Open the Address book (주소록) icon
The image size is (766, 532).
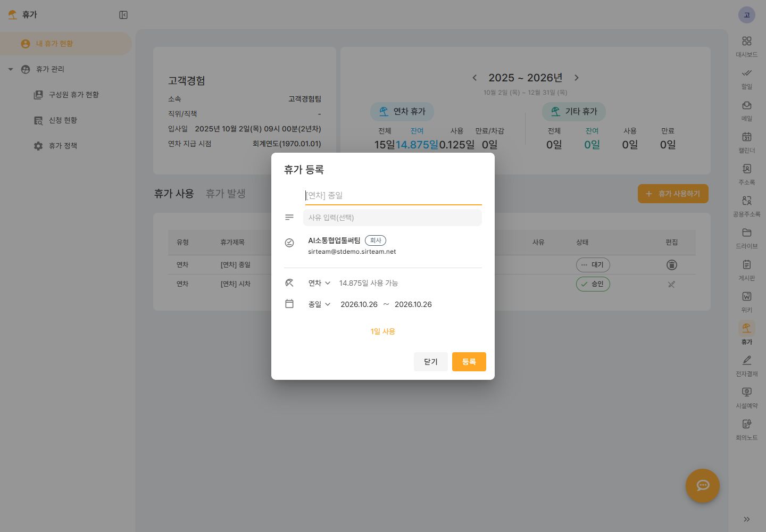747,169
